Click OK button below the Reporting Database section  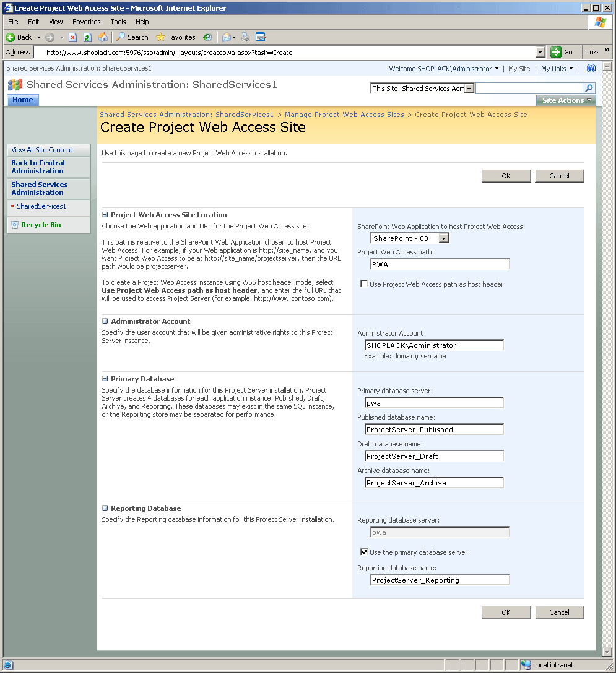[506, 612]
